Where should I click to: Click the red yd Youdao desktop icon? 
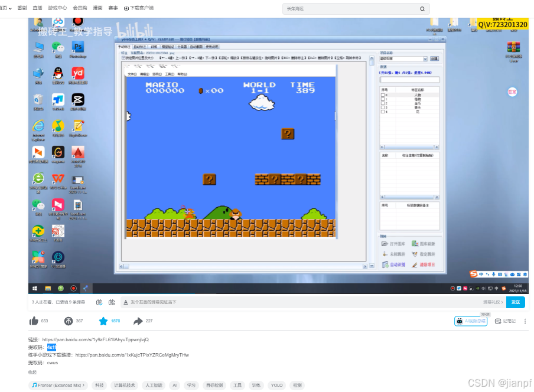78,73
